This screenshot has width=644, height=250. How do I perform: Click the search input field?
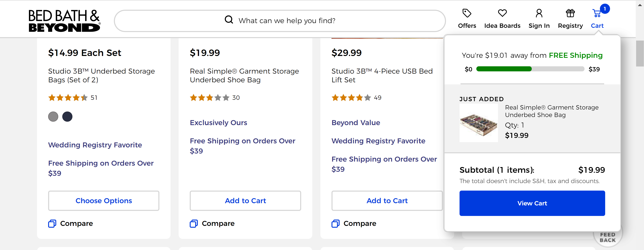coord(281,20)
